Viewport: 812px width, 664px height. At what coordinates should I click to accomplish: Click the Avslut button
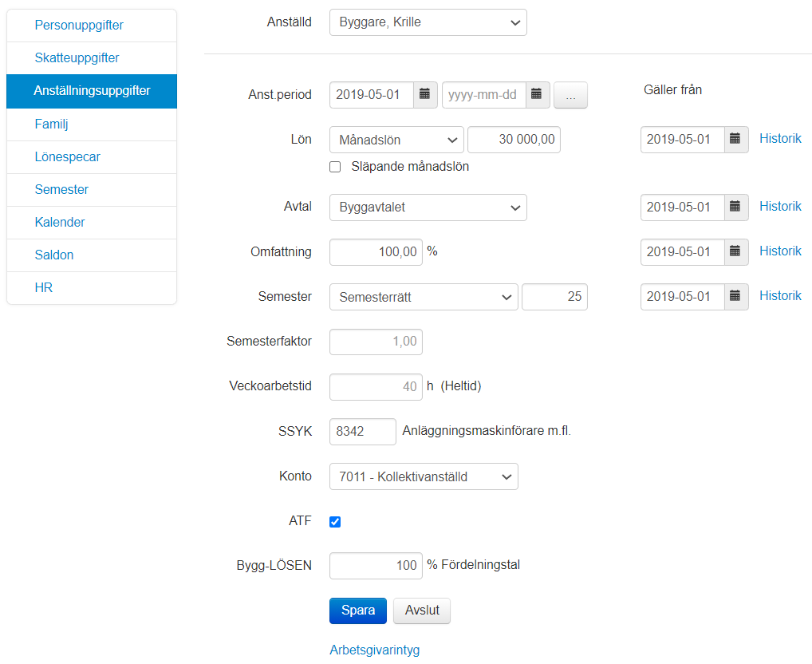[422, 611]
